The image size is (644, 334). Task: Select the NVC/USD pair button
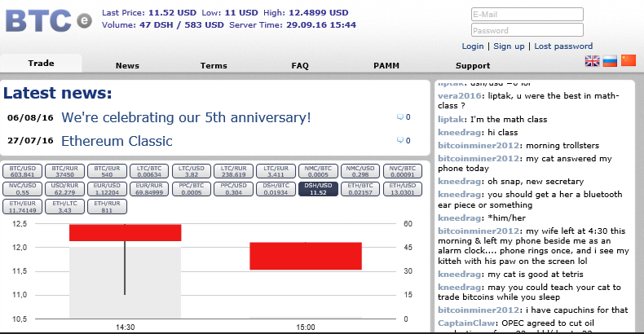tap(23, 189)
